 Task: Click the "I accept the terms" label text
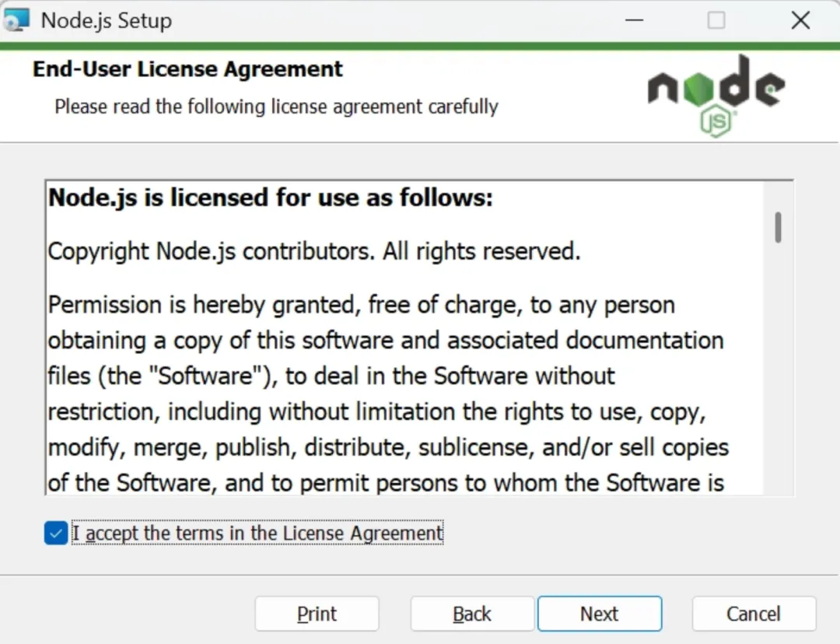point(257,534)
